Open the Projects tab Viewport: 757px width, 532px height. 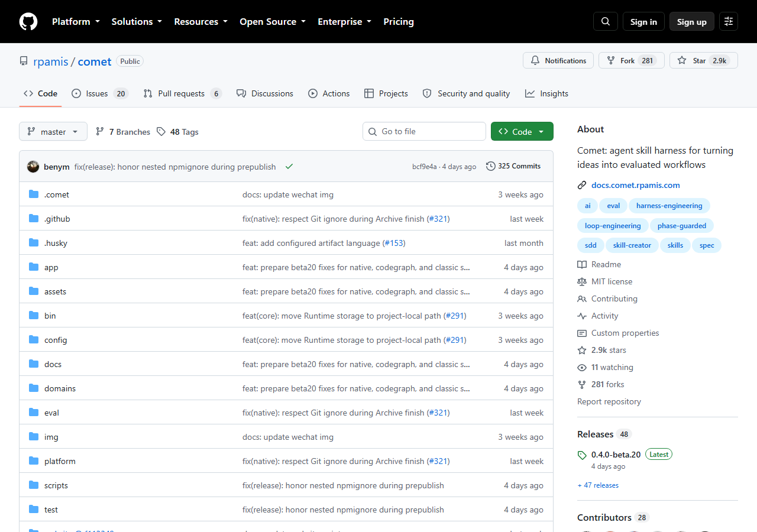[386, 93]
